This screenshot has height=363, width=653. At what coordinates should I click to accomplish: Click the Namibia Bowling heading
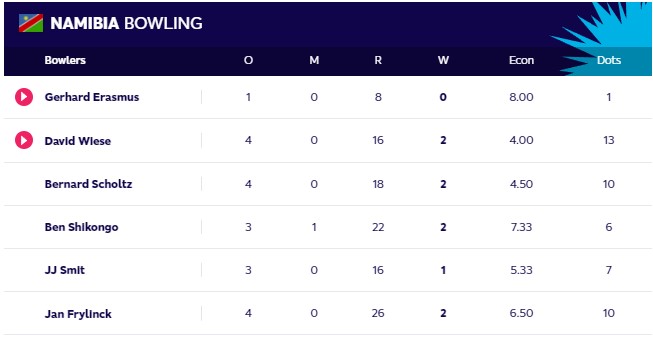[x=126, y=23]
